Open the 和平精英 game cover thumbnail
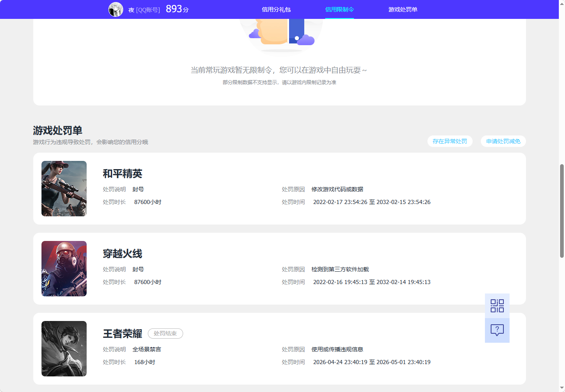This screenshot has width=565, height=392. point(64,188)
